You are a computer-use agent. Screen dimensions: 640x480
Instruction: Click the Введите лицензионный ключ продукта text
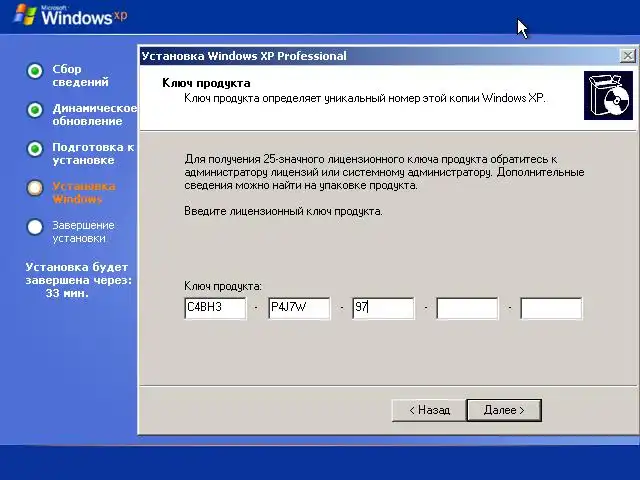283,211
